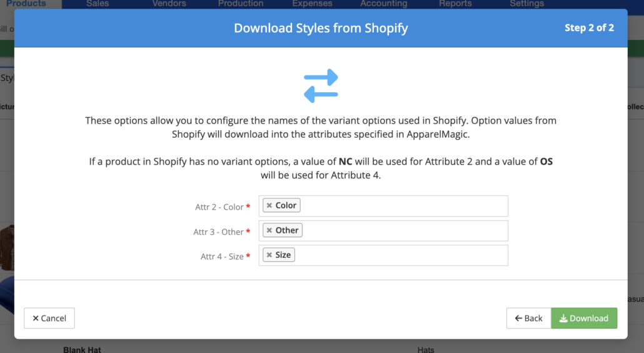Click the left arrow icon beside Back
This screenshot has width=644, height=353.
click(x=519, y=318)
